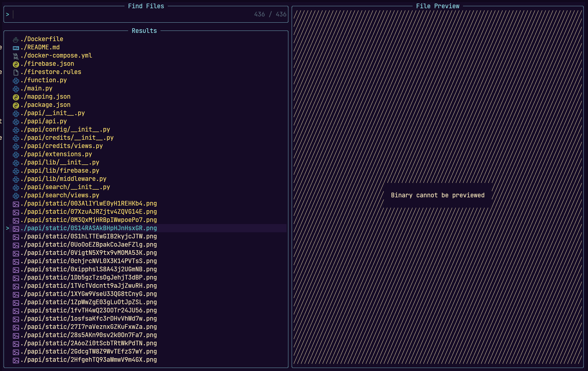Click the Docker icon beside ./Dockerfile

coord(16,40)
